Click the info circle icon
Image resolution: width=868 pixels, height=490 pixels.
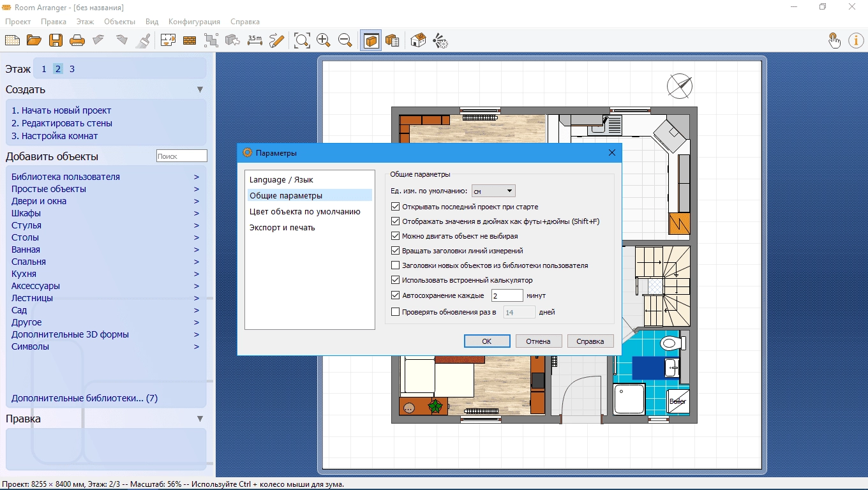856,40
